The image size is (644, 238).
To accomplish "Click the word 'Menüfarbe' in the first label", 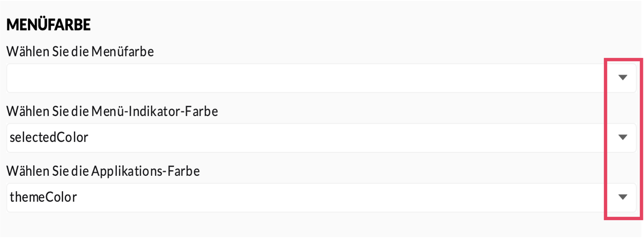I will 122,52.
